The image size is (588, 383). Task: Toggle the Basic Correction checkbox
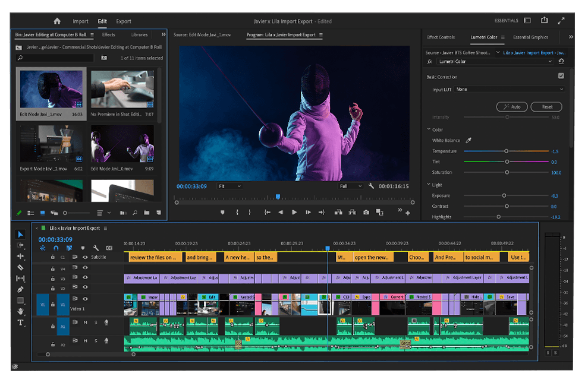561,77
